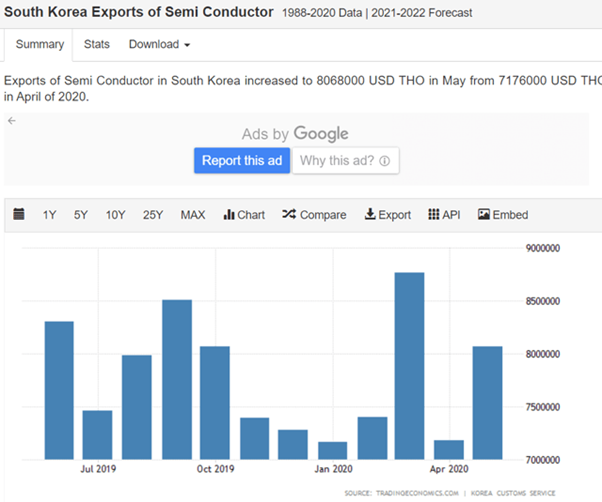Click the 9000000 axis label

(543, 248)
